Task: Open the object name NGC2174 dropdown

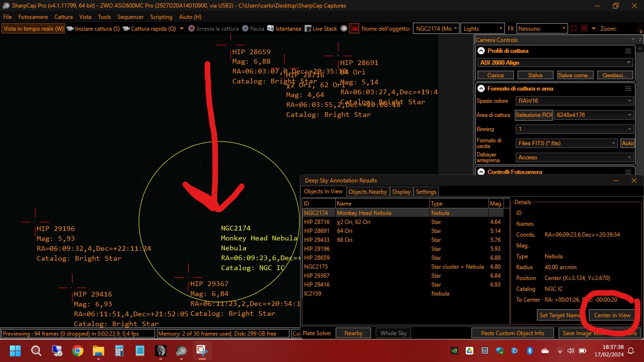Action: (x=455, y=29)
